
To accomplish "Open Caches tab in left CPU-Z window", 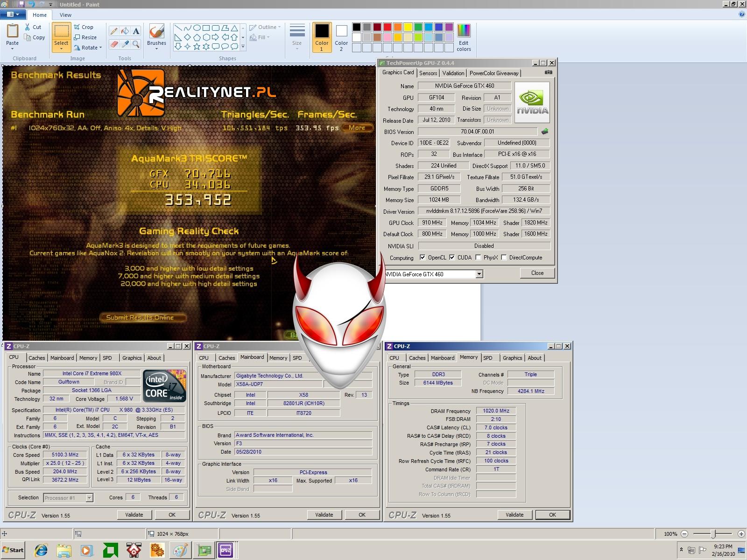I will pyautogui.click(x=36, y=358).
